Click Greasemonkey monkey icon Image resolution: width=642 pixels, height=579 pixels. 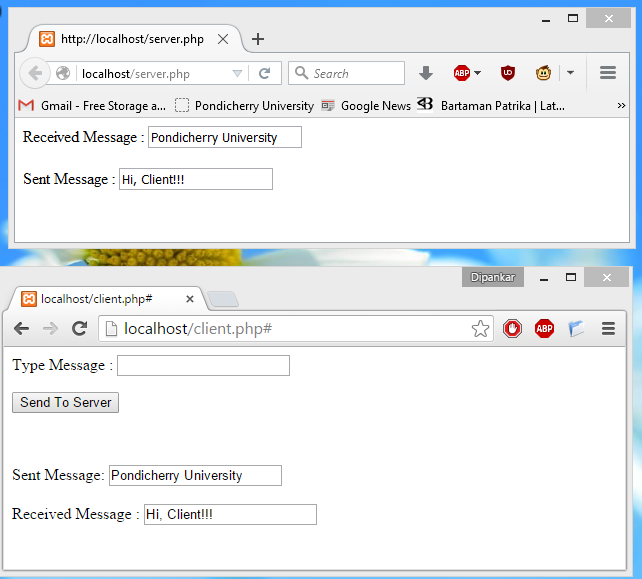[x=543, y=73]
